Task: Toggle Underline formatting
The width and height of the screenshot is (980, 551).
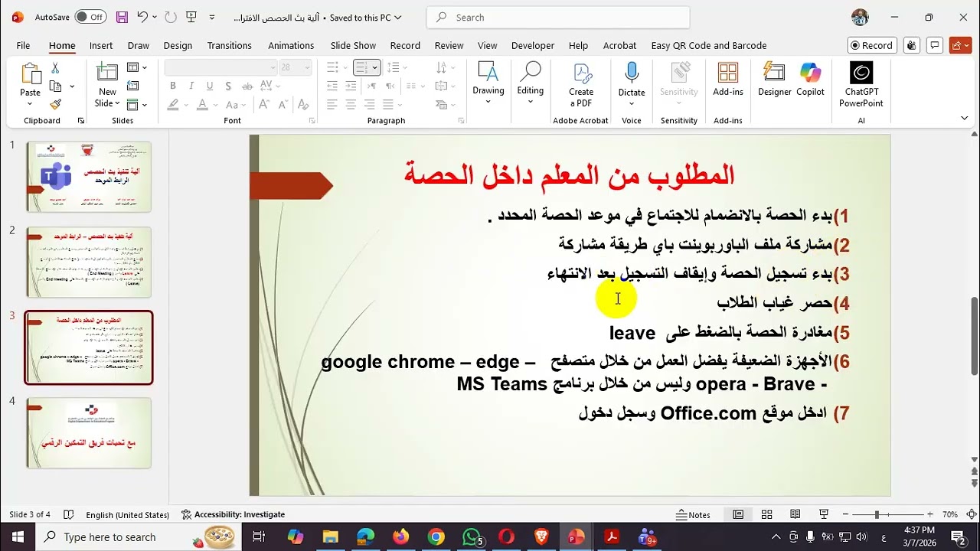Action: click(208, 86)
